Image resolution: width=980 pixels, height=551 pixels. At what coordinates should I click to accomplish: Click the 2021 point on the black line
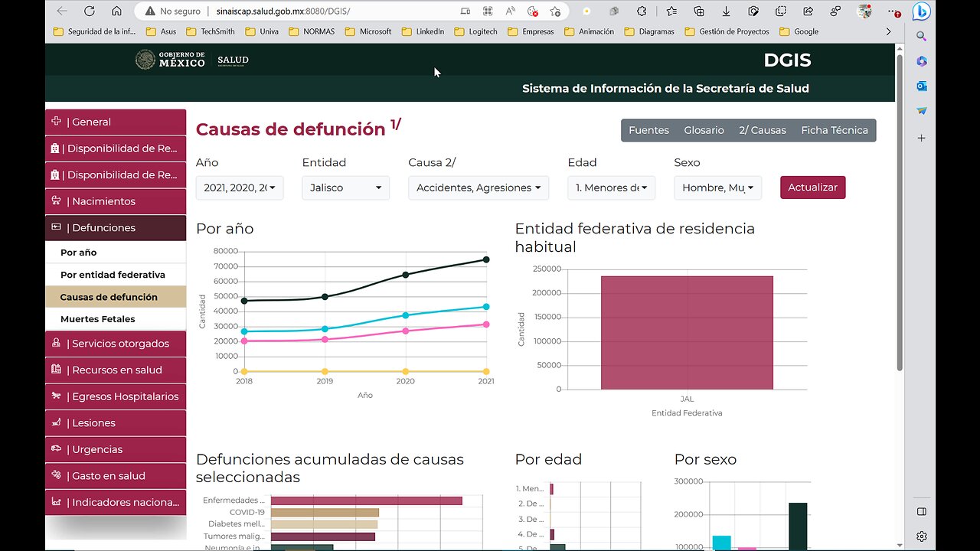(486, 259)
